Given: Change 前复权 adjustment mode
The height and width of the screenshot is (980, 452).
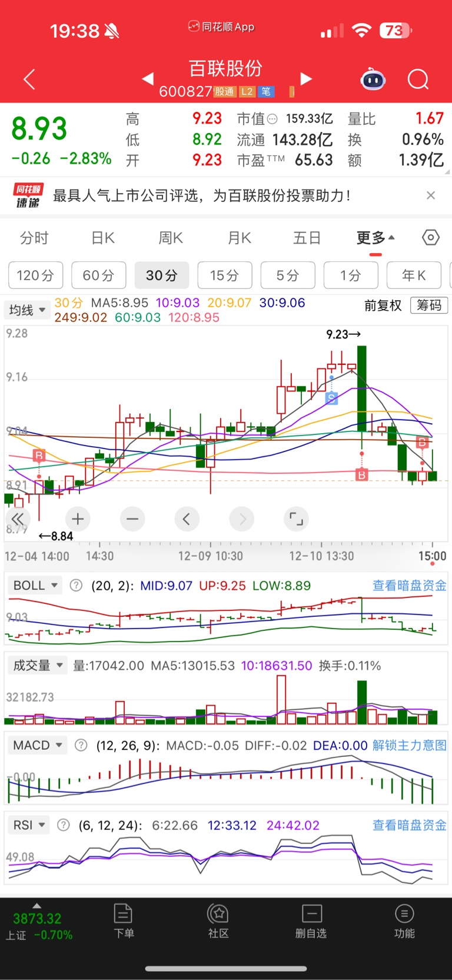Looking at the screenshot, I should tap(383, 305).
